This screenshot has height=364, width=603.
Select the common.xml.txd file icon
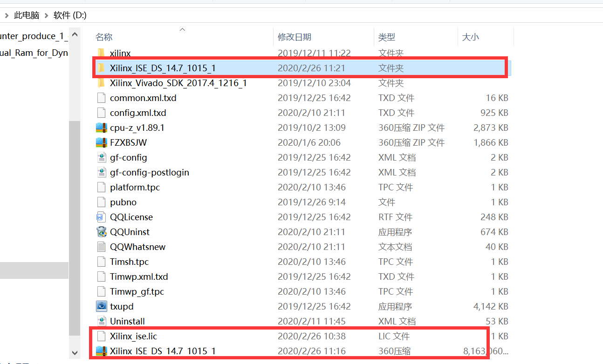pyautogui.click(x=101, y=98)
